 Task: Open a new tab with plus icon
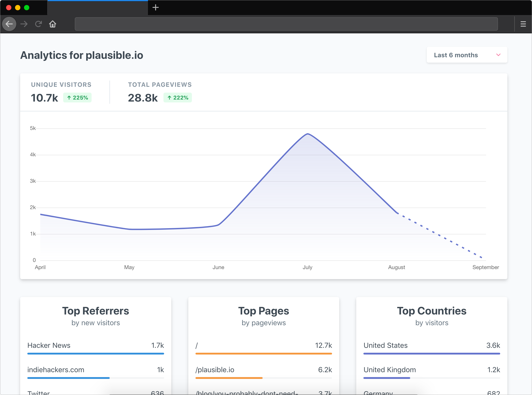point(156,7)
